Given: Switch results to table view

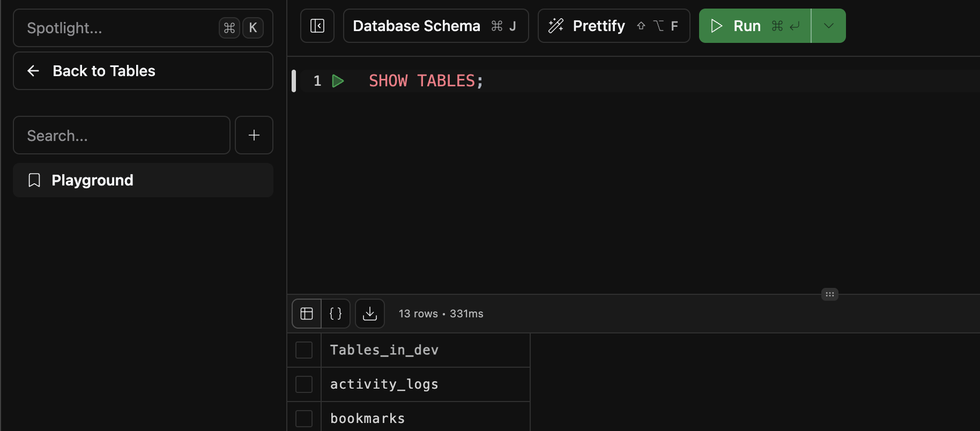Looking at the screenshot, I should pyautogui.click(x=307, y=314).
